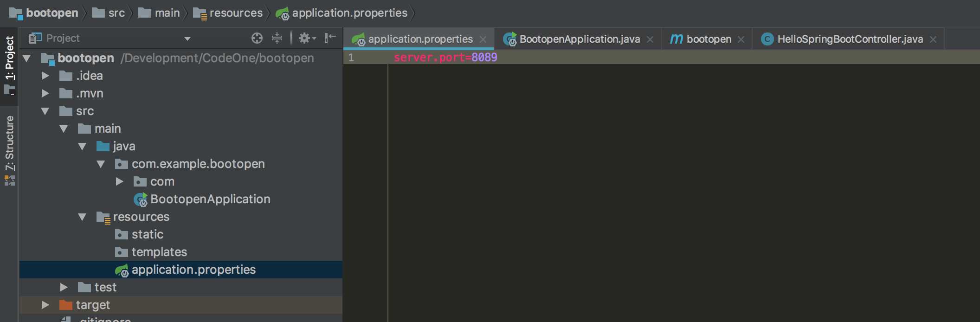
Task: Click main in the breadcrumb bar
Action: tap(167, 13)
